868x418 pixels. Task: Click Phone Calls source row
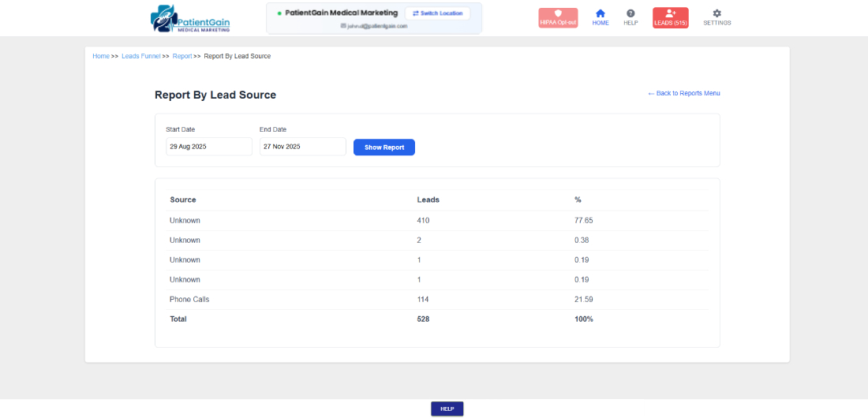(x=437, y=300)
